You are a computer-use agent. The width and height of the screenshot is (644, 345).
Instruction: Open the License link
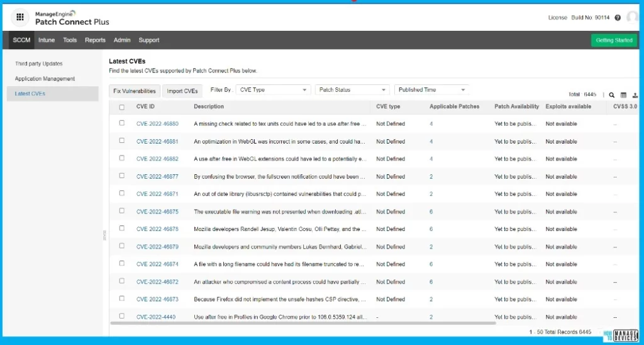(x=557, y=18)
